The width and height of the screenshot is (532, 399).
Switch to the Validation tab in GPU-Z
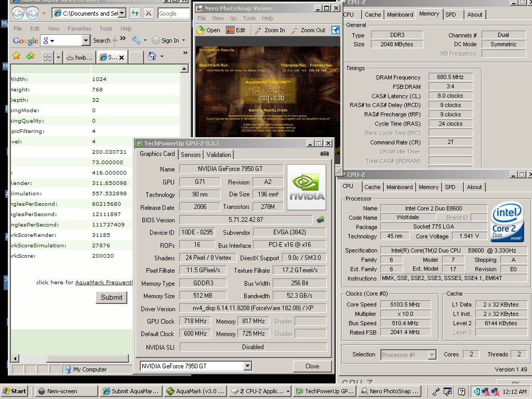coord(219,155)
